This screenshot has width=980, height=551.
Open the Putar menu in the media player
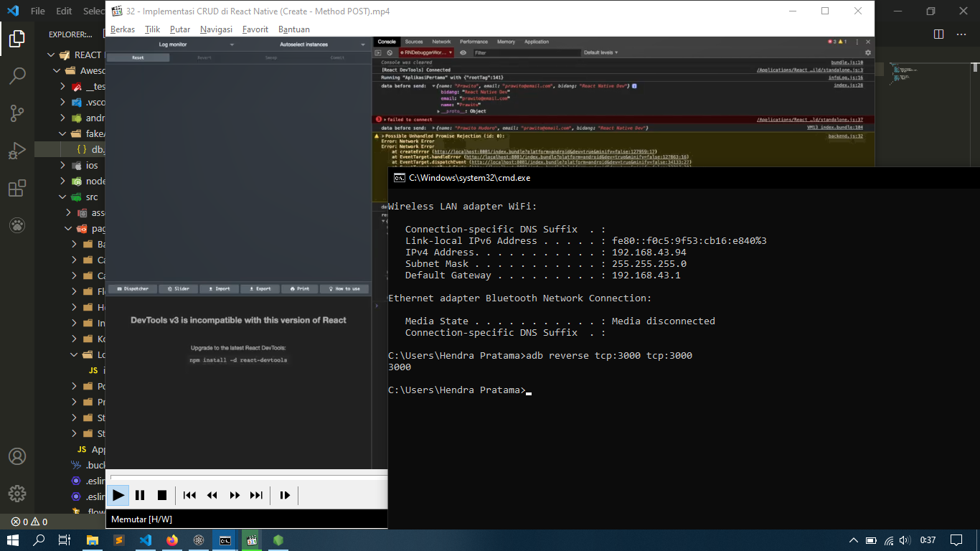[179, 29]
